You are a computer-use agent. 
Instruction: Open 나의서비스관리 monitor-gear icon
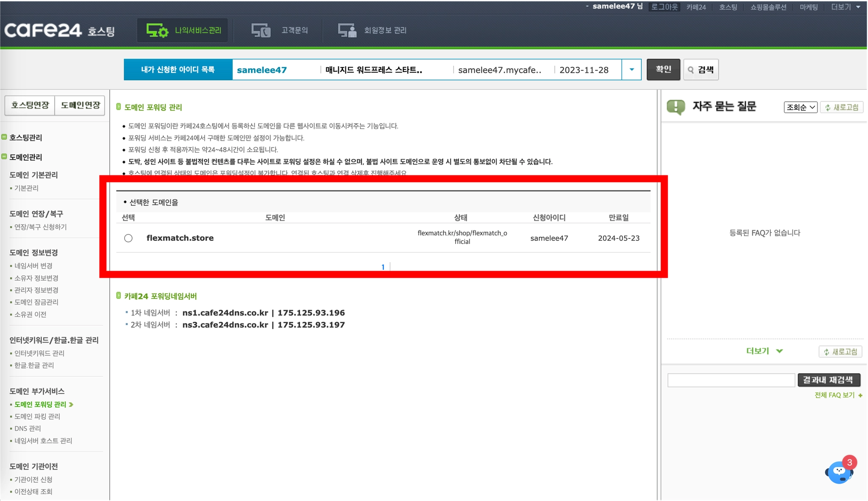click(157, 30)
